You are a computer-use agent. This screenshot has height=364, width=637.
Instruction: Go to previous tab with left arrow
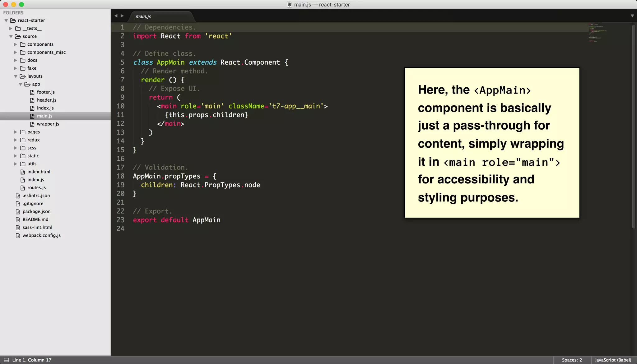pyautogui.click(x=116, y=16)
